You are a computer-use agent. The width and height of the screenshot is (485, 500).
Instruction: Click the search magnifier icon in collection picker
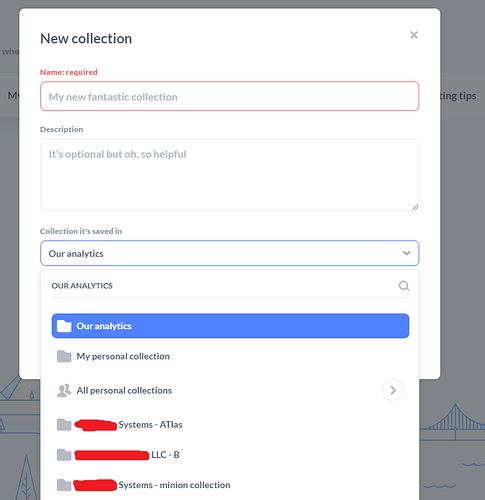click(x=404, y=286)
